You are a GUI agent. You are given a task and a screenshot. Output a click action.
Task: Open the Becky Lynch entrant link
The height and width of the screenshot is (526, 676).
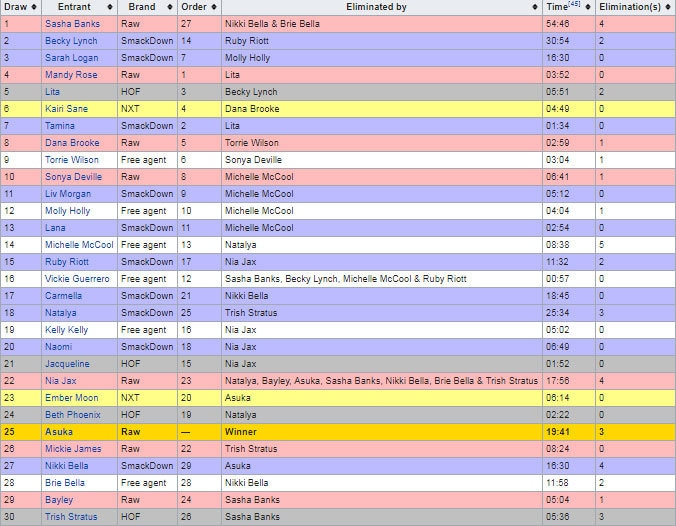(70, 40)
